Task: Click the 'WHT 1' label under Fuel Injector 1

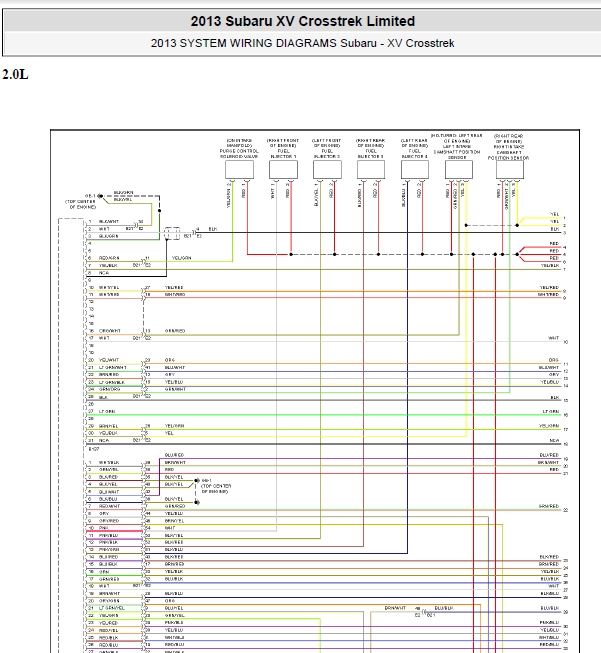Action: point(273,191)
